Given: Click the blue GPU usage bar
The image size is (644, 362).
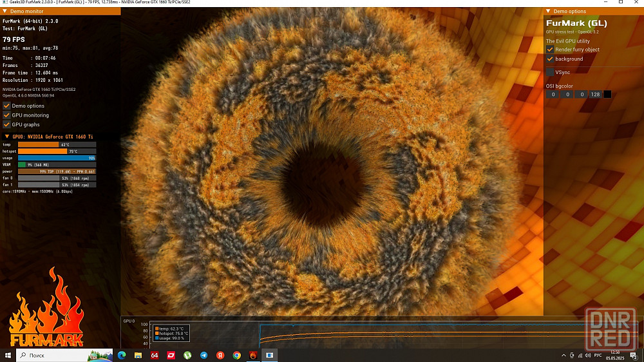Looking at the screenshot, I should click(x=57, y=158).
